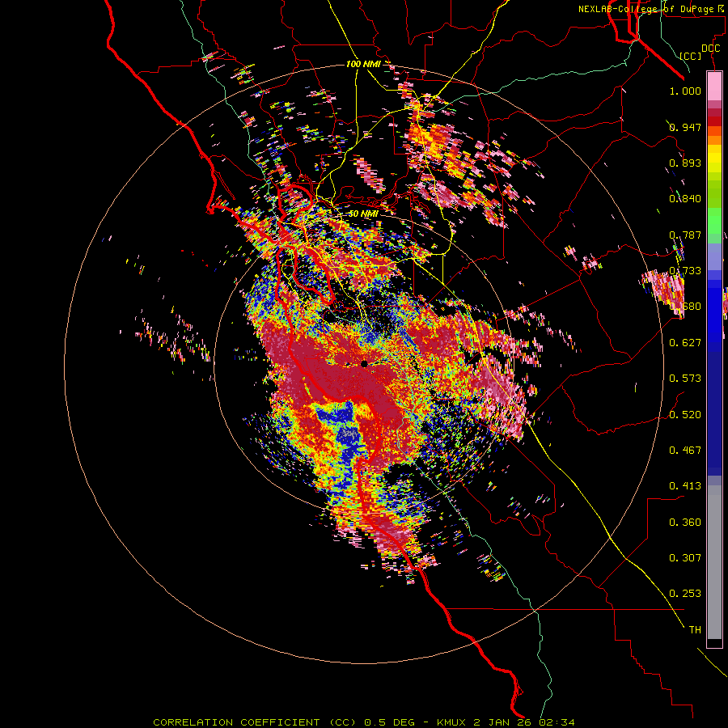Image resolution: width=728 pixels, height=728 pixels.
Task: Click the CORRELATION COEFFICIENT title in the caption
Action: point(236,722)
